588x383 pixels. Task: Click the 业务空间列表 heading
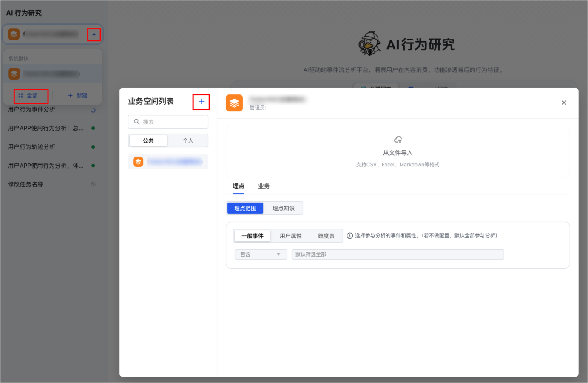click(x=151, y=101)
